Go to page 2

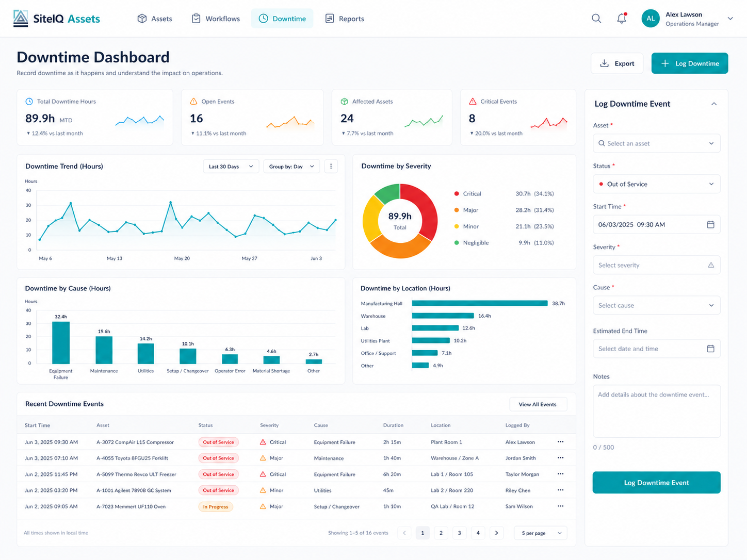441,533
